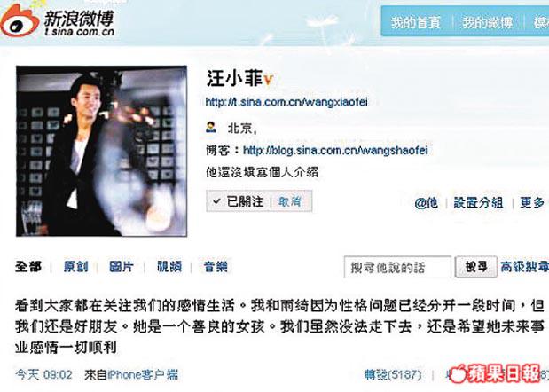
Task: Select the 全部 filter tab
Action: pyautogui.click(x=28, y=267)
